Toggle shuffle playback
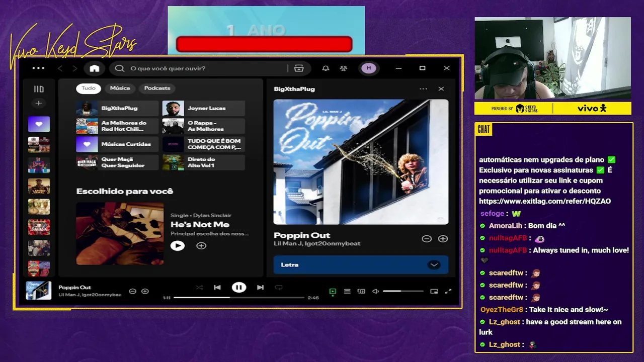644x362 pixels. [199, 288]
